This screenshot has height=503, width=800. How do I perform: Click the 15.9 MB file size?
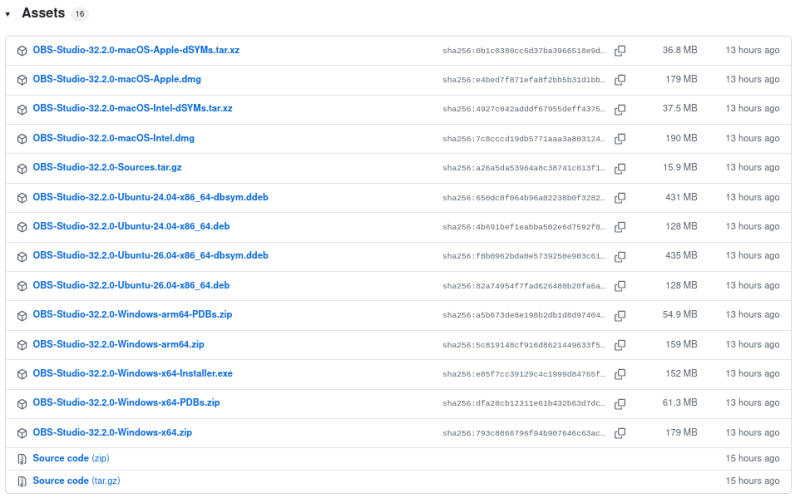[x=680, y=167]
